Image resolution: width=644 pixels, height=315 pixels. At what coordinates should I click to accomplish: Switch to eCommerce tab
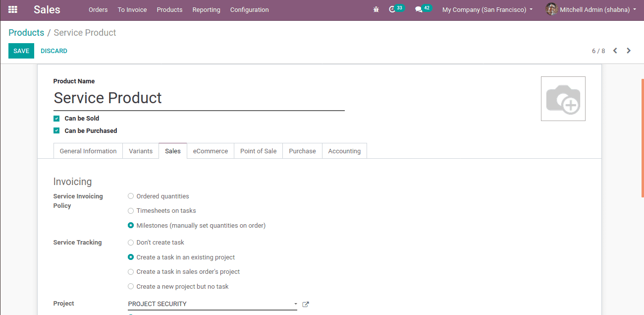(x=211, y=151)
